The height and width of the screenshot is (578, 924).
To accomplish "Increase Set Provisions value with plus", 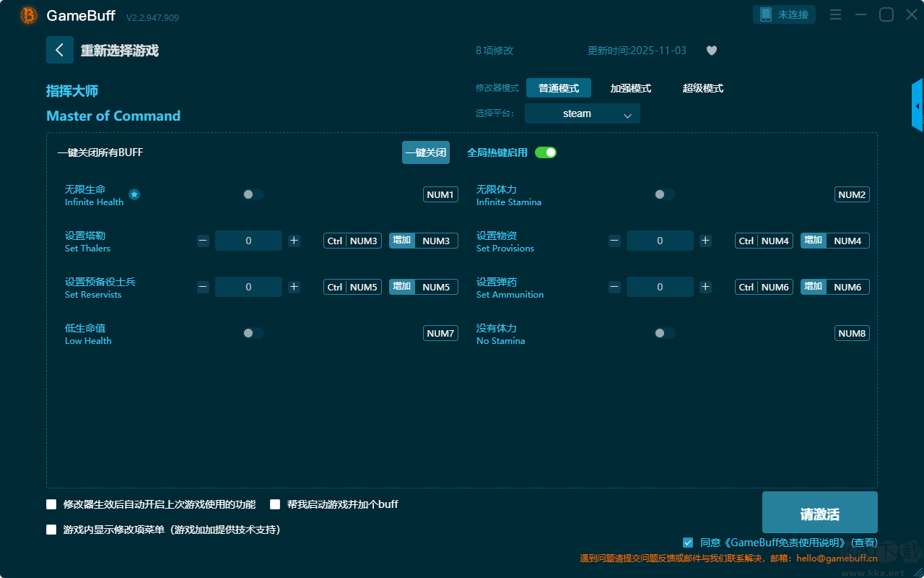I will click(706, 241).
